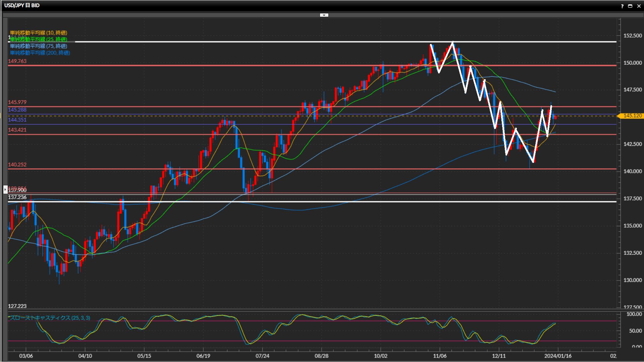Select the green 25-period moving average label

(x=39, y=39)
